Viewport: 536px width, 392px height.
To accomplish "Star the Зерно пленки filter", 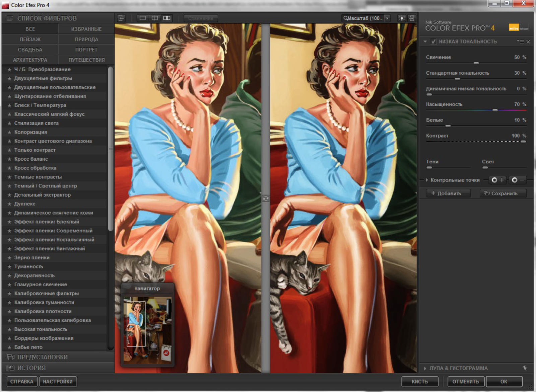I will [x=9, y=258].
